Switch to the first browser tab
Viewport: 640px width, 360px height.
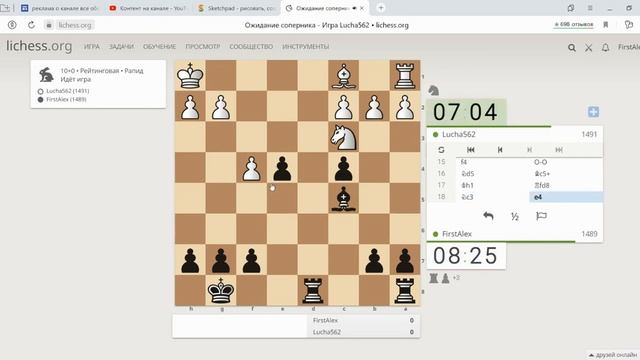[x=60, y=8]
